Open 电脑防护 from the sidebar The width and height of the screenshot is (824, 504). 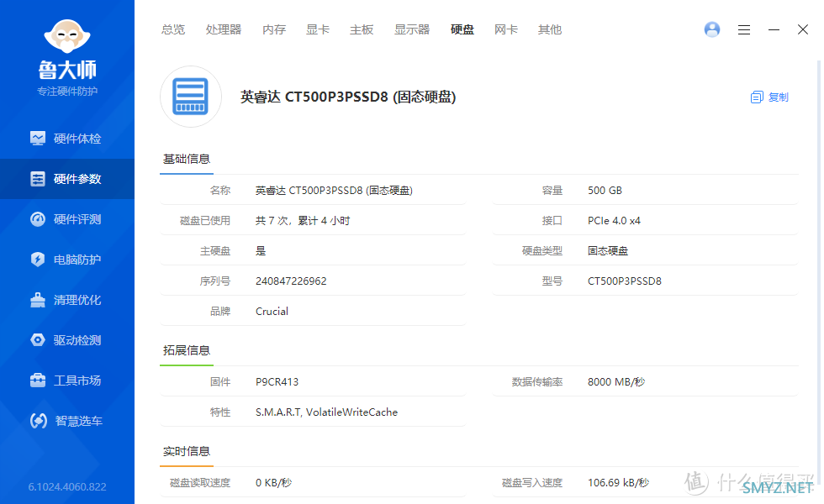tap(77, 260)
